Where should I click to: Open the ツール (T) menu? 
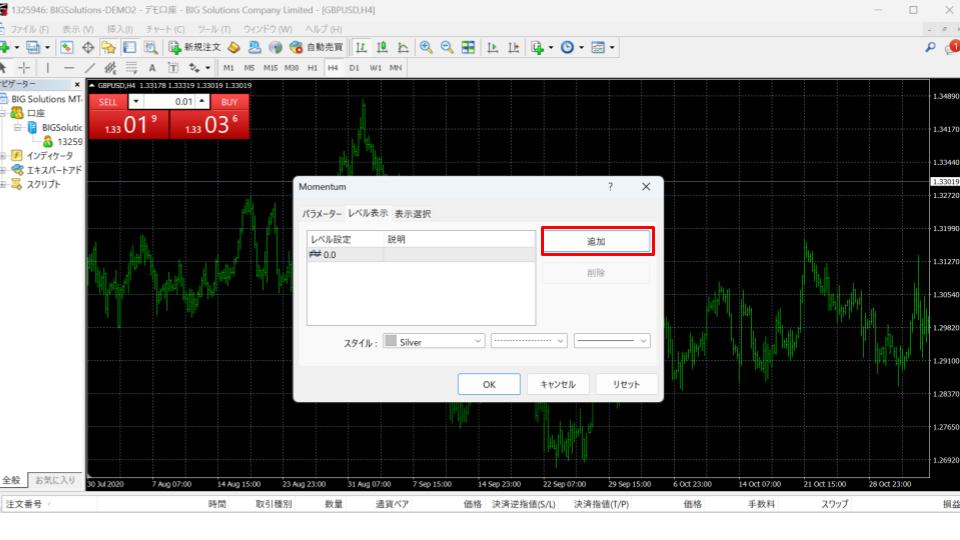coord(214,29)
